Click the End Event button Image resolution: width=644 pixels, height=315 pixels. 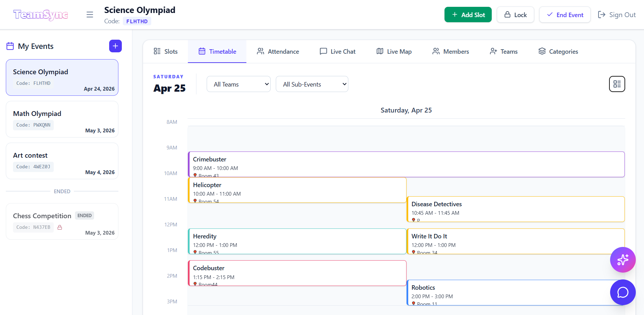(565, 15)
